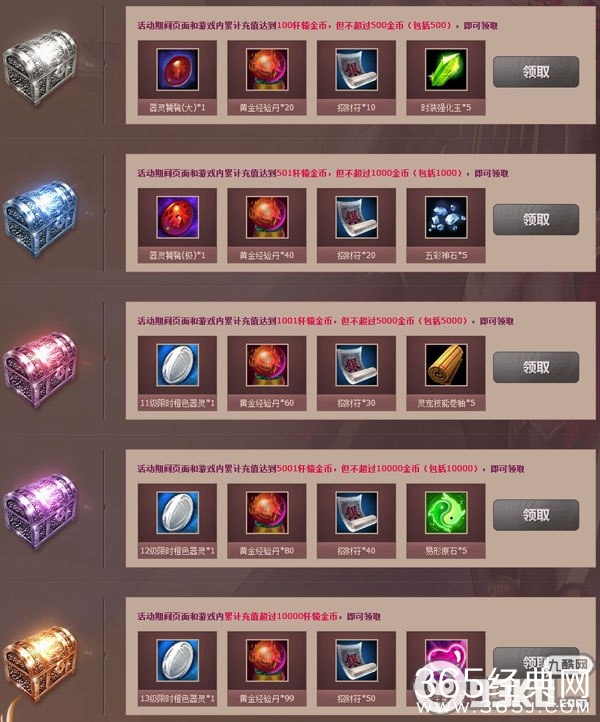Select the purple treasure chest image

pos(40,512)
